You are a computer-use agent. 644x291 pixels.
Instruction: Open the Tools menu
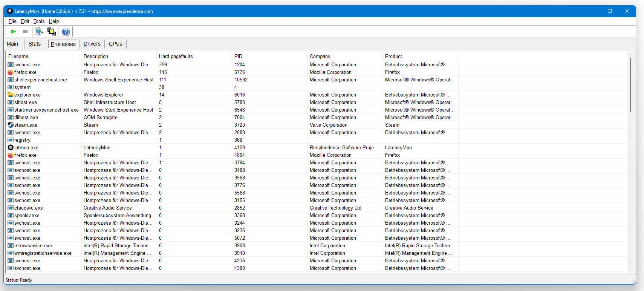point(39,21)
